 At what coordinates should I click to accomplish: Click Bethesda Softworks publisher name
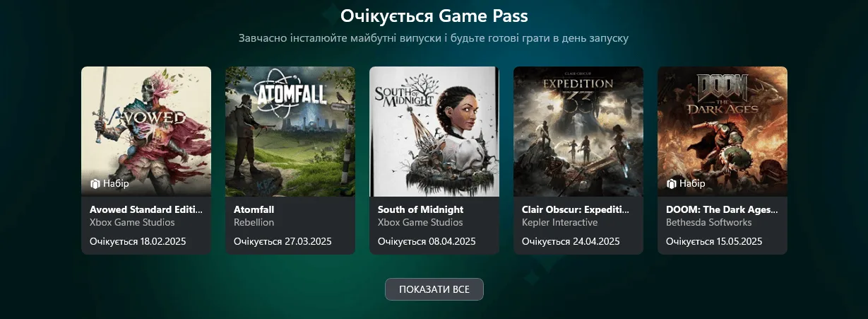708,222
